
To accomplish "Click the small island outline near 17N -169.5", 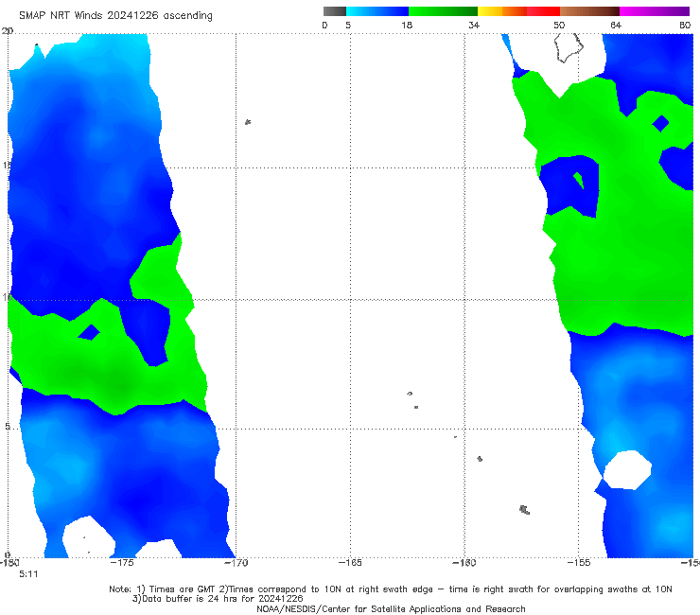I will 248,122.
